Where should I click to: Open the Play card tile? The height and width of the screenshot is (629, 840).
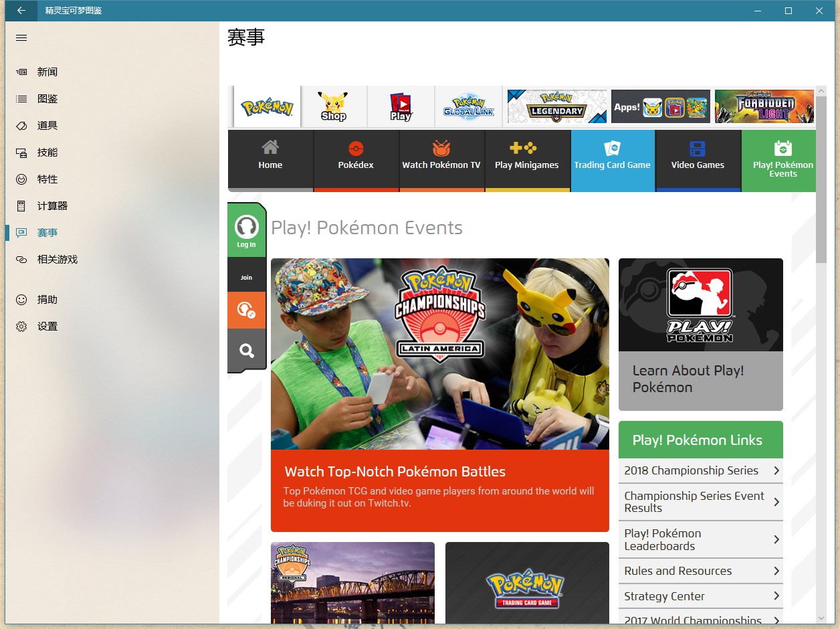pyautogui.click(x=401, y=106)
